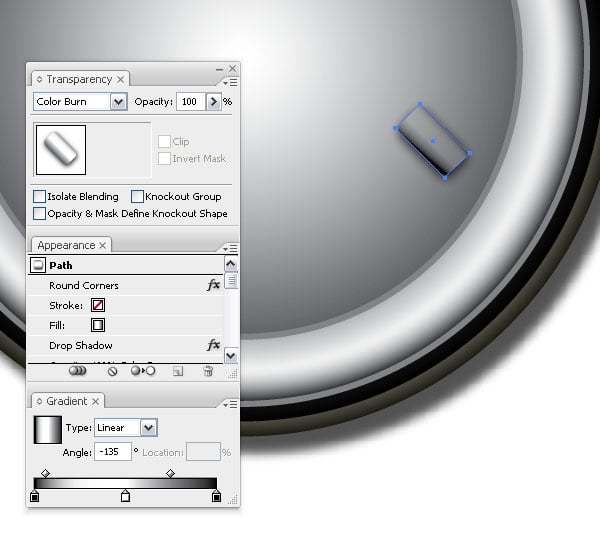Image resolution: width=600 pixels, height=539 pixels.
Task: Enable the Isolate Blending checkbox
Action: [x=40, y=197]
